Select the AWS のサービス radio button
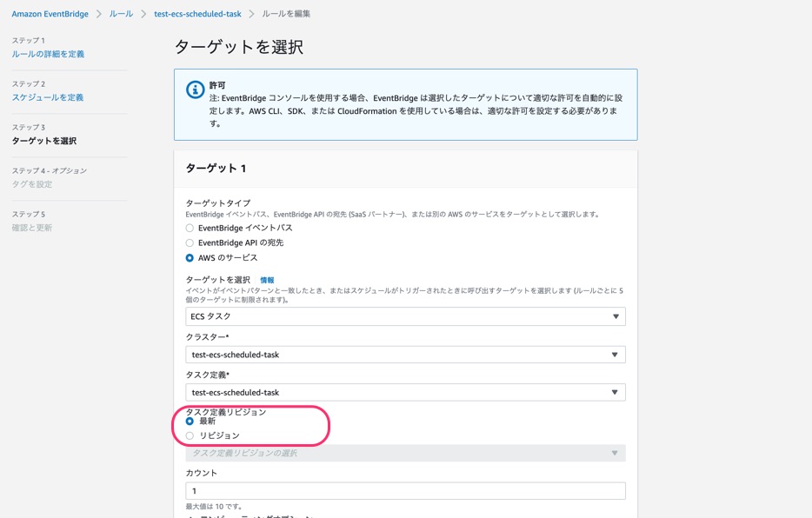The height and width of the screenshot is (518, 812). [x=190, y=258]
